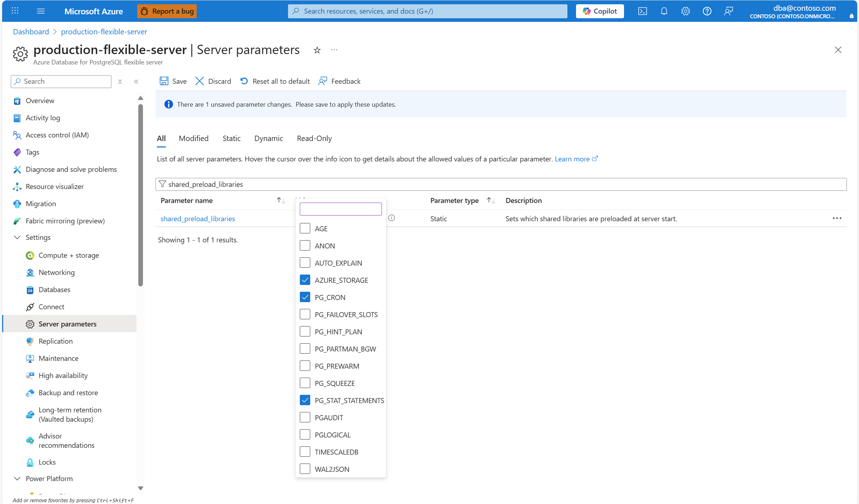Open Cloud Shell from the top bar
Screen dimensions: 859x504
point(642,11)
